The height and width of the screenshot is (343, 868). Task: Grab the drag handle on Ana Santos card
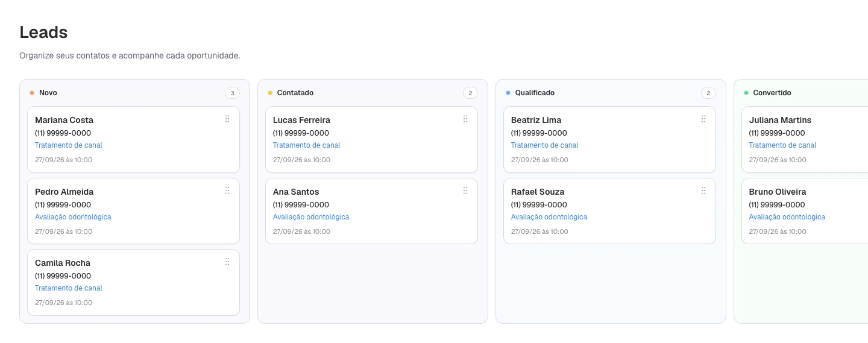tap(465, 191)
